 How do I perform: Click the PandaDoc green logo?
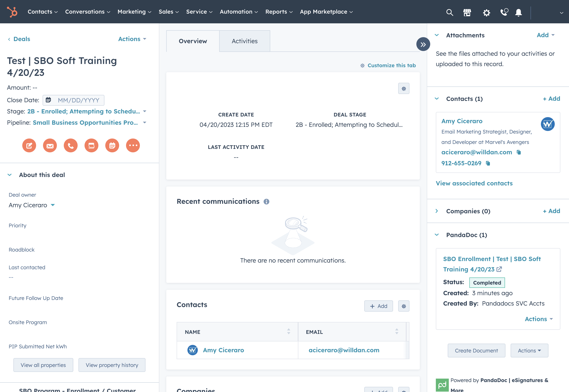(442, 385)
